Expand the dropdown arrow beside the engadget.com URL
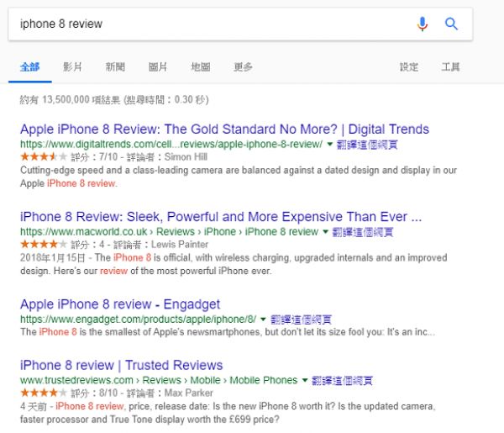The image size is (504, 433). click(263, 319)
